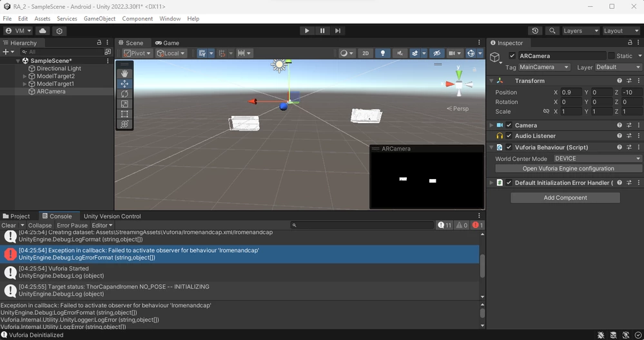Click the console log vertical scrollbar
Image resolution: width=644 pixels, height=340 pixels.
pos(482,265)
